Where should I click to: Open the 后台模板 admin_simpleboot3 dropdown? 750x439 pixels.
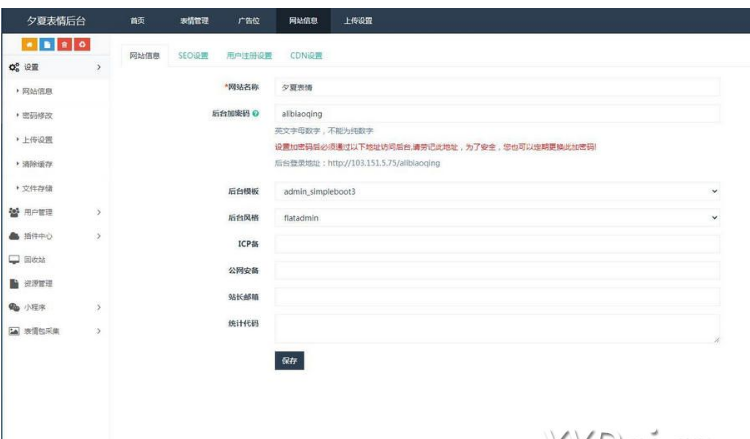(496, 191)
